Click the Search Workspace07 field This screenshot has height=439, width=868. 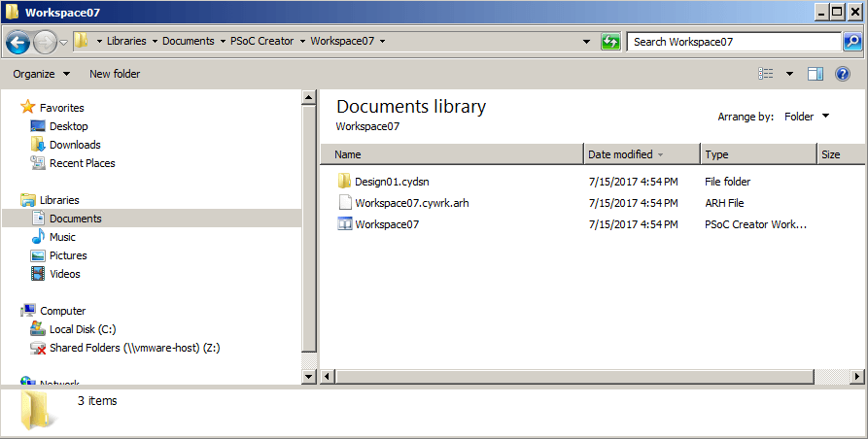click(734, 42)
